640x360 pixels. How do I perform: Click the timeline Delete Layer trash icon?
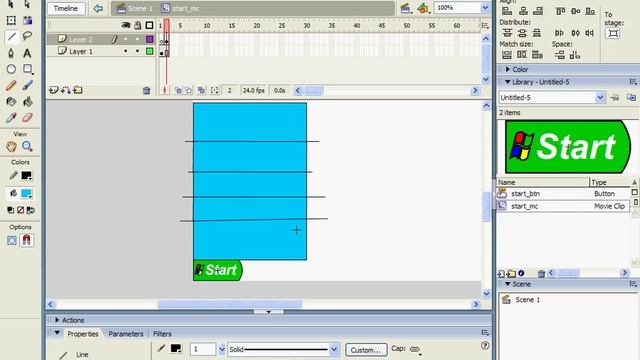(147, 91)
